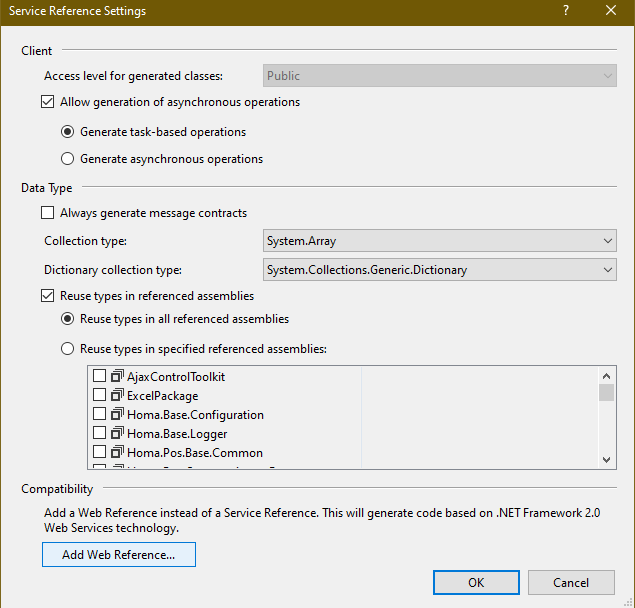
Task: Click the Compatibility section heading
Action: pyautogui.click(x=57, y=489)
